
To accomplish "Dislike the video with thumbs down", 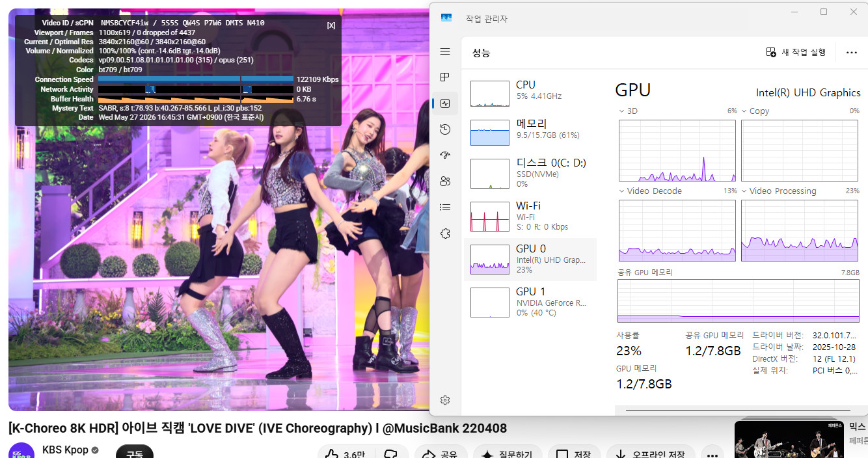I will (x=391, y=453).
